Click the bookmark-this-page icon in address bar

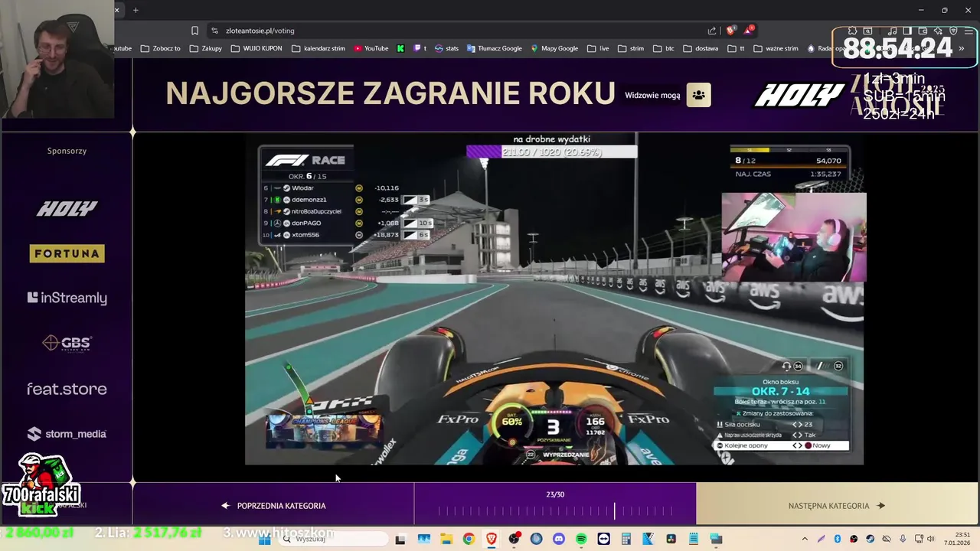[194, 31]
